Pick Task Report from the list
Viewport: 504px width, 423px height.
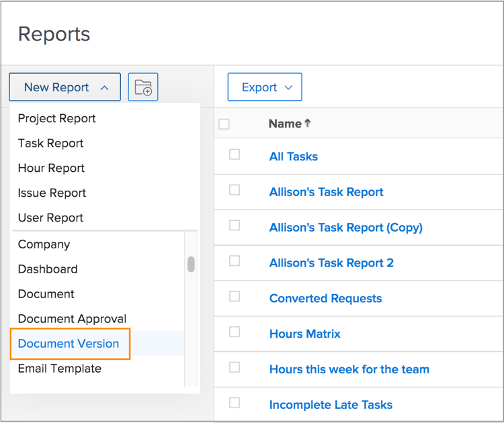click(51, 143)
